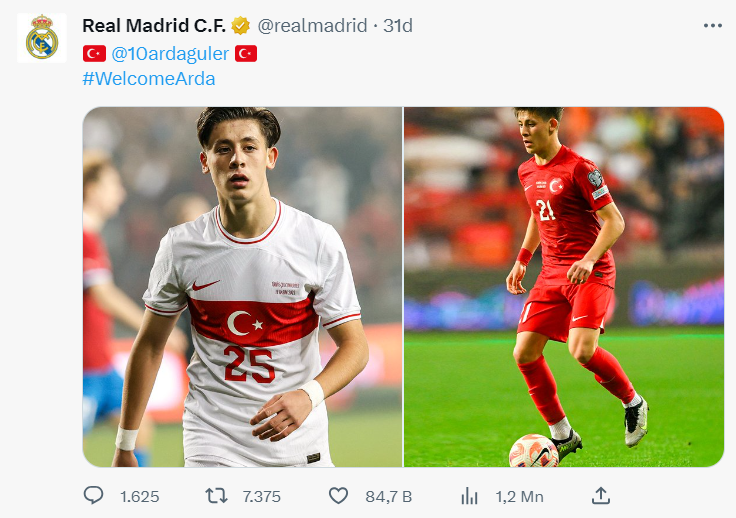
Task: Click the 7.375 retweet count
Action: click(261, 496)
